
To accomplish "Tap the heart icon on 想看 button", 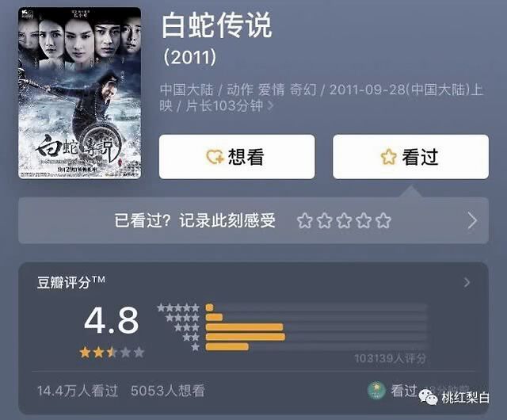I will coord(215,157).
